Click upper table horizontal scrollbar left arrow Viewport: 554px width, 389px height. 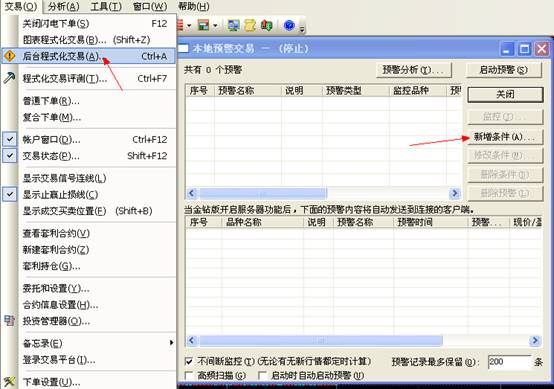[x=192, y=193]
